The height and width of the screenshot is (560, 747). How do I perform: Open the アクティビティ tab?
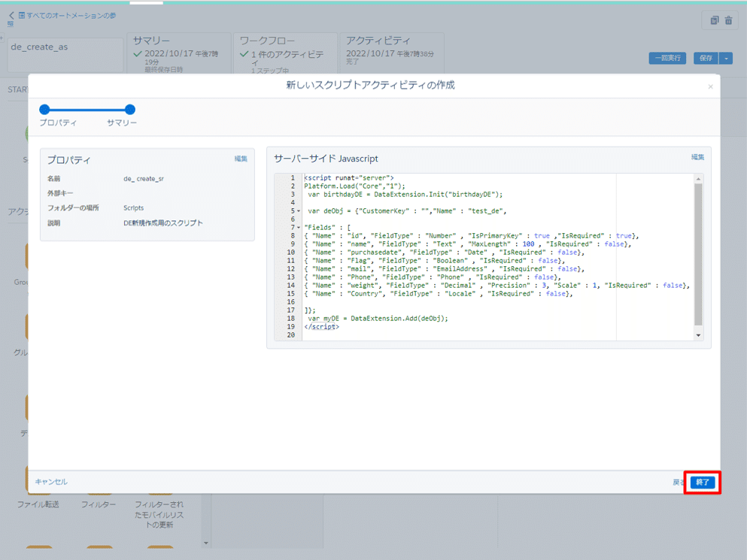pos(392,53)
